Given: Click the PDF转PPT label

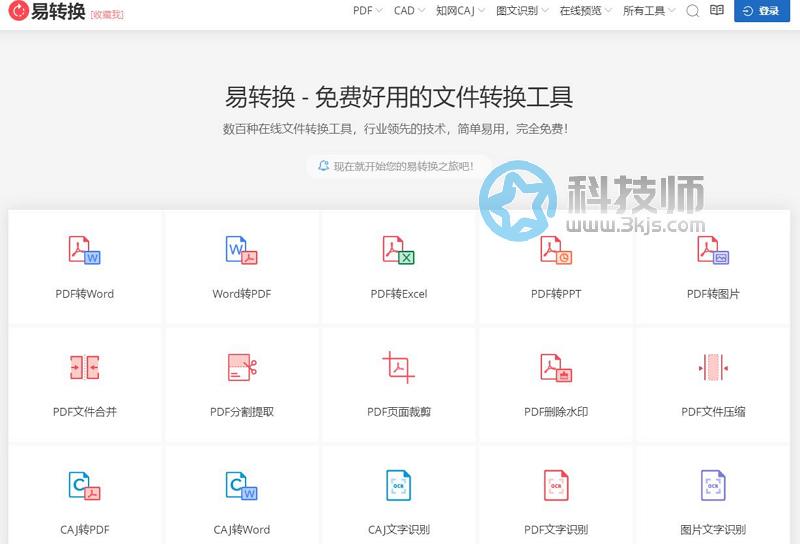Looking at the screenshot, I should click(x=556, y=294).
